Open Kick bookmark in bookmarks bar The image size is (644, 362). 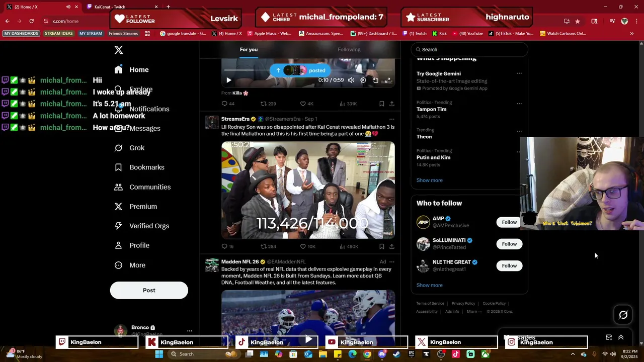pyautogui.click(x=439, y=34)
